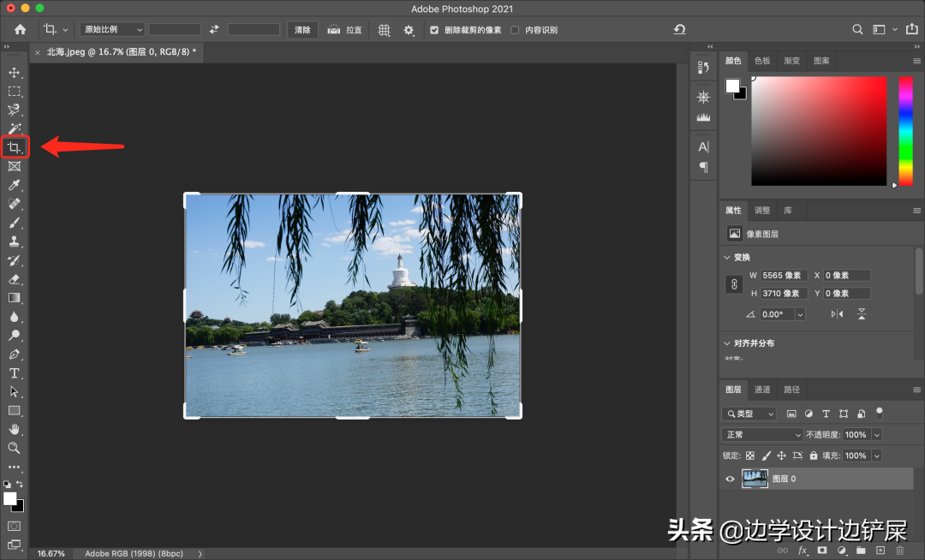The height and width of the screenshot is (560, 925).
Task: Open the 原始比例 ratio dropdown
Action: click(x=112, y=30)
